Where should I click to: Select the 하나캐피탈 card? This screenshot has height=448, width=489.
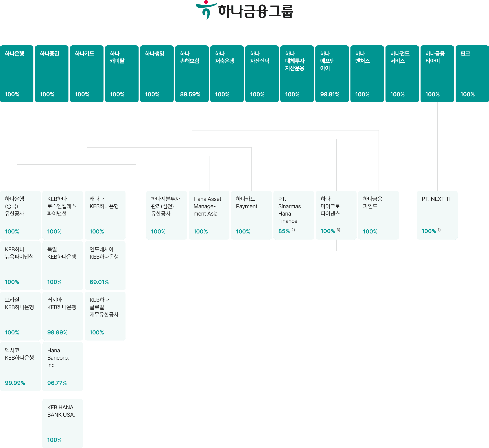(122, 74)
